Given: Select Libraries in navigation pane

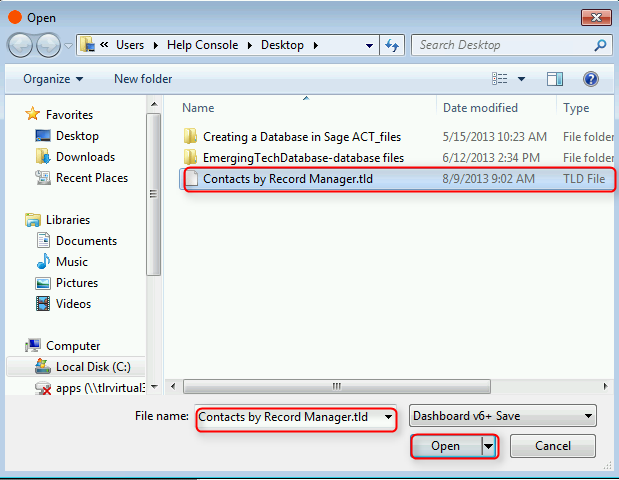Looking at the screenshot, I should click(68, 220).
